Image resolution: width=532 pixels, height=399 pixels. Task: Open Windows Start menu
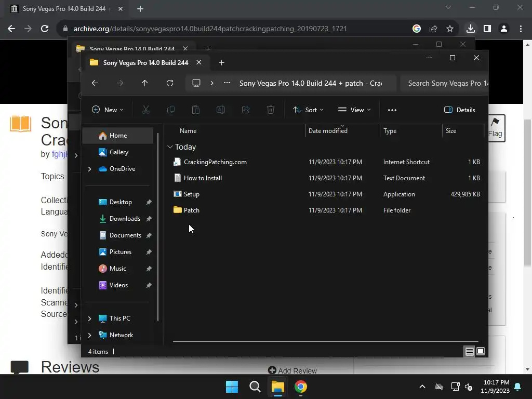[232, 387]
